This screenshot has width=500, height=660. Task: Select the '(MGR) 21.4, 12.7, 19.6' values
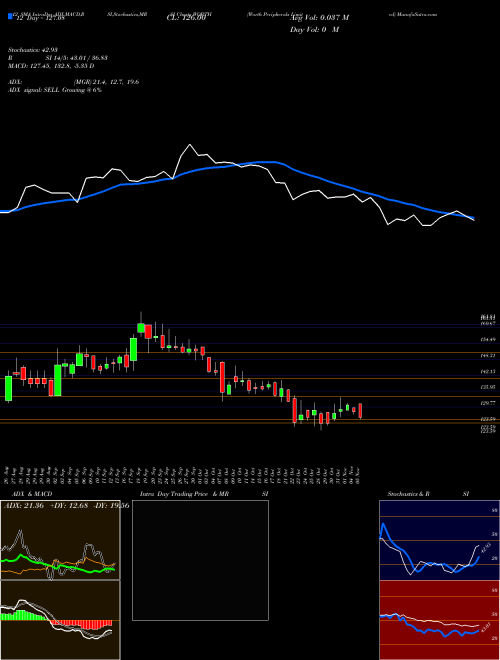[x=106, y=82]
